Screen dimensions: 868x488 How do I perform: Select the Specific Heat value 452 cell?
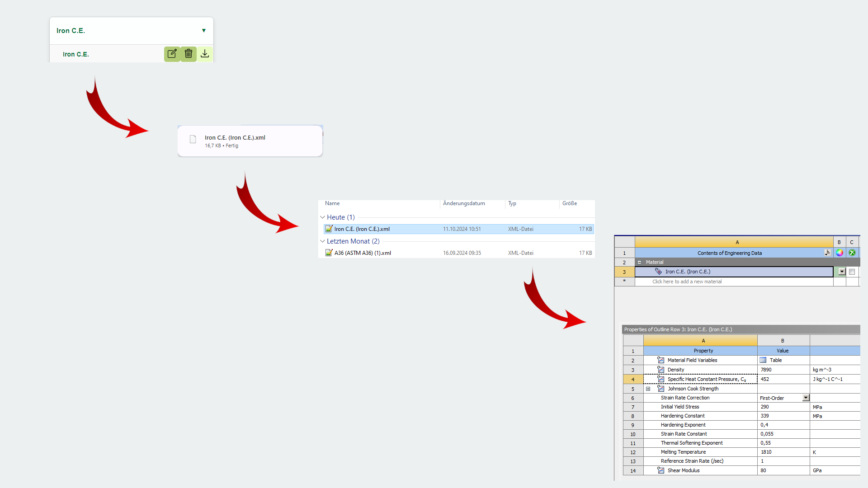click(783, 379)
